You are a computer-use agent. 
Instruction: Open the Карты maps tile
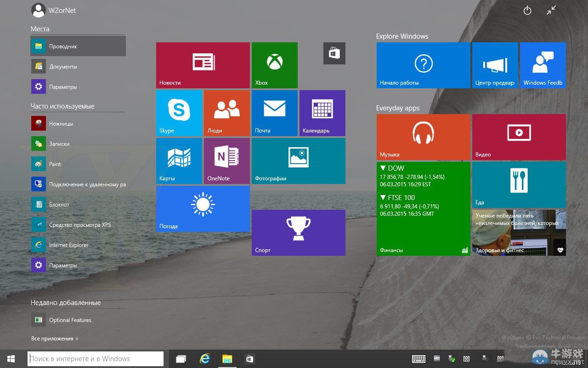coord(179,161)
